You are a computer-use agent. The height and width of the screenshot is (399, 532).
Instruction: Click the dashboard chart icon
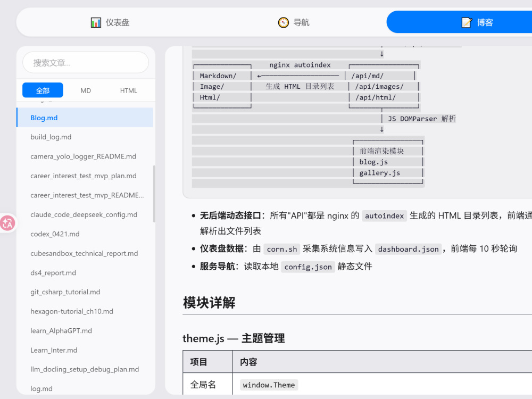(x=96, y=22)
